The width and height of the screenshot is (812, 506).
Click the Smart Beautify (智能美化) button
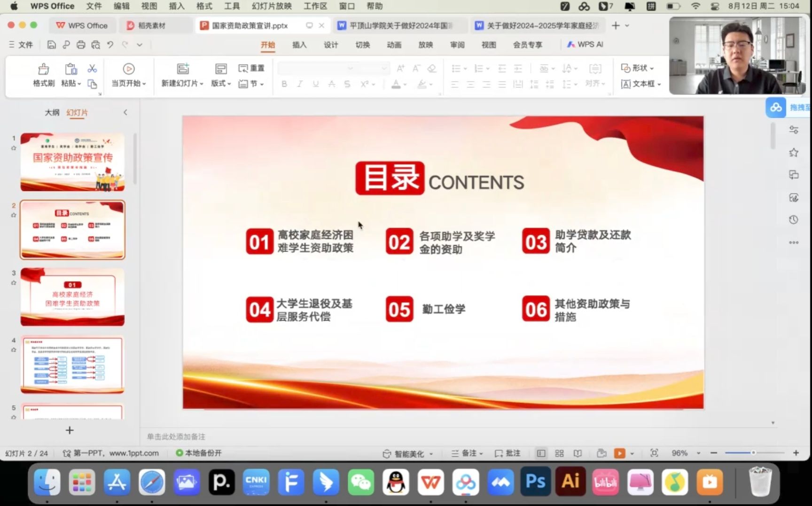coord(408,453)
